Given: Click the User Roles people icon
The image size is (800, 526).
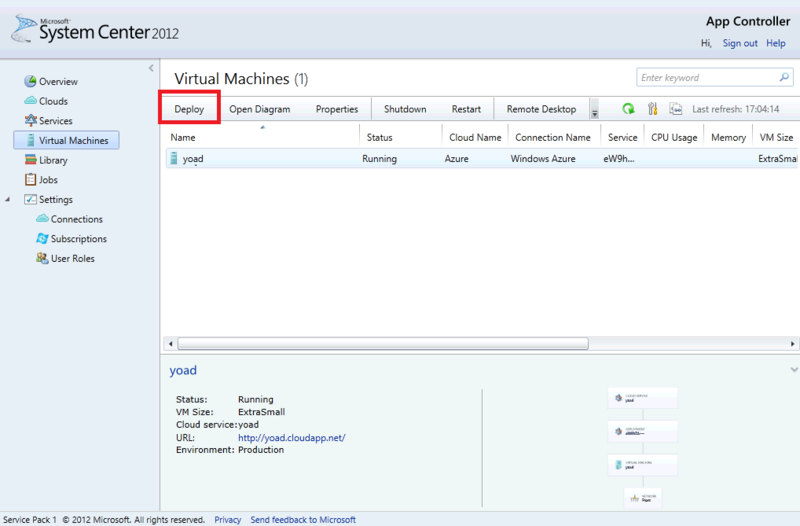Looking at the screenshot, I should tap(42, 258).
